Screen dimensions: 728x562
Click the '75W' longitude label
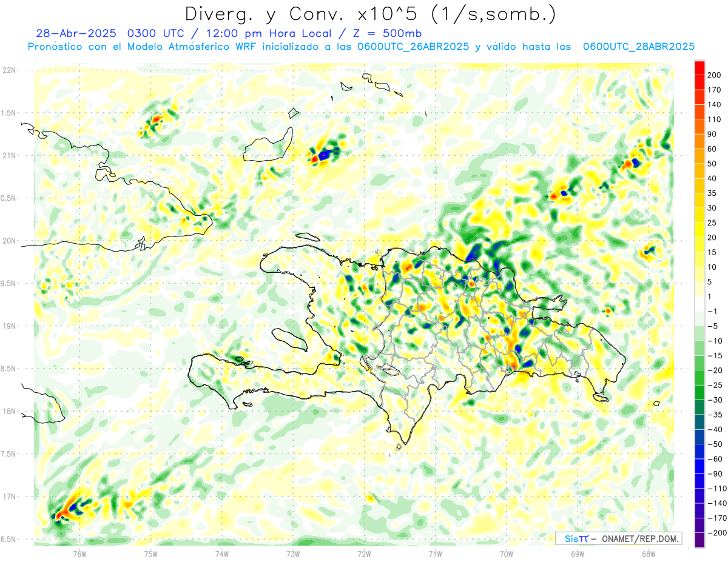(151, 554)
